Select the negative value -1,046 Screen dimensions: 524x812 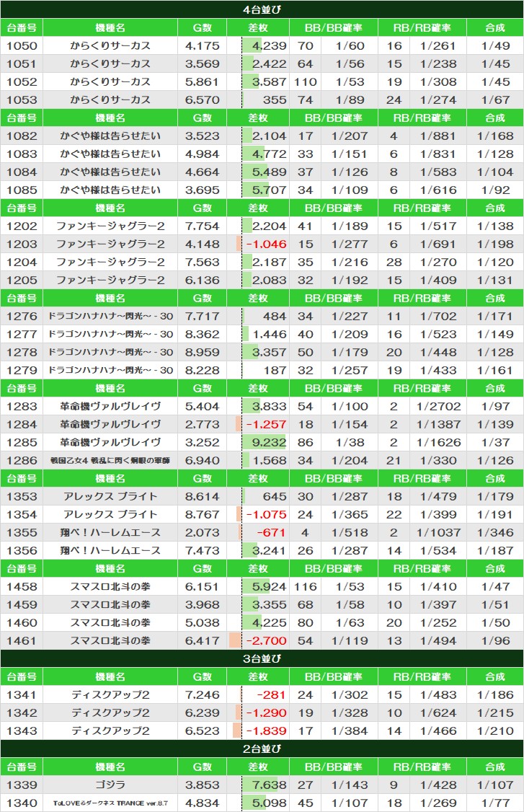266,244
